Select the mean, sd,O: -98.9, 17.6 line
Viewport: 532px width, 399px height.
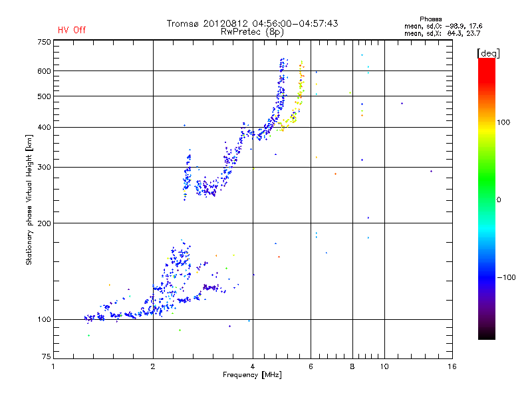click(443, 26)
